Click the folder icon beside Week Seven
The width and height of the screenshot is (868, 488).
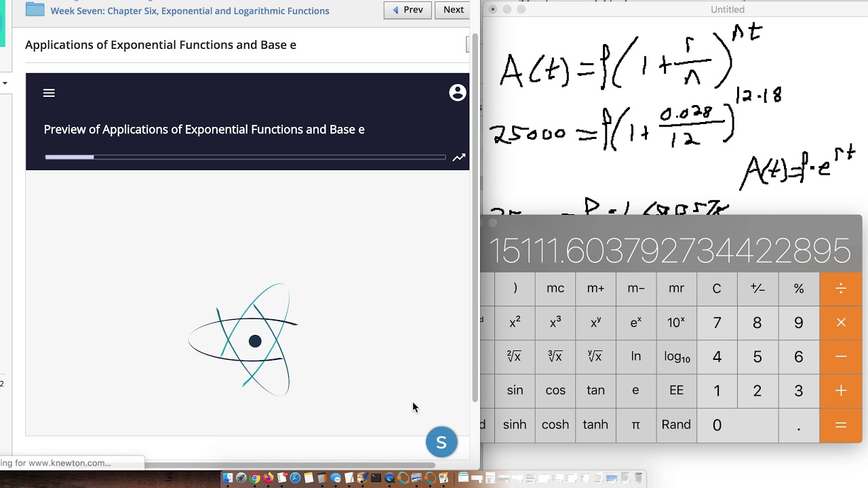[35, 9]
